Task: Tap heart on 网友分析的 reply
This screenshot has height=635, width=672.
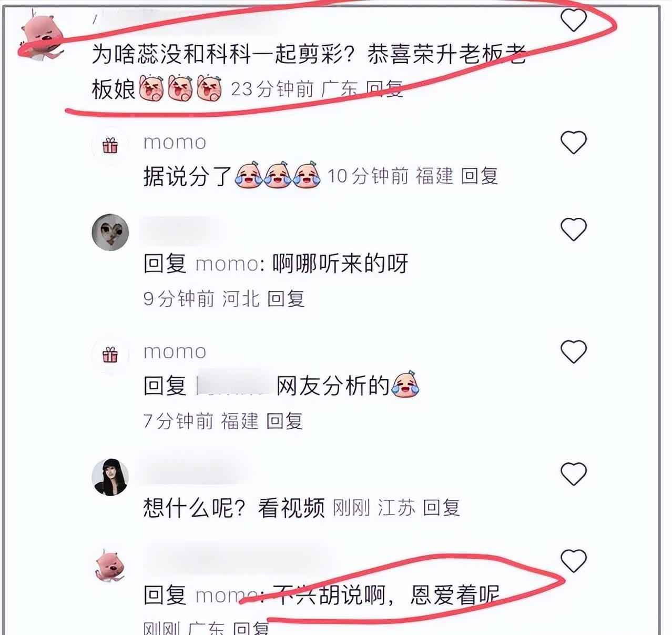Action: coord(573,351)
